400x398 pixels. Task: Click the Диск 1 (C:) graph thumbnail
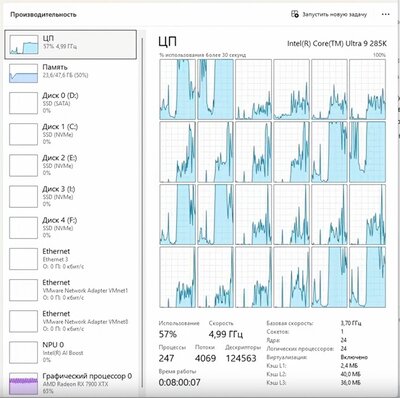point(23,134)
